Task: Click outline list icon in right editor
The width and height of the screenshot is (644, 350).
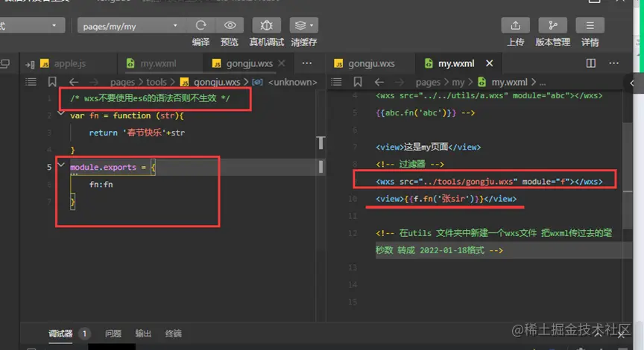Action: point(336,82)
